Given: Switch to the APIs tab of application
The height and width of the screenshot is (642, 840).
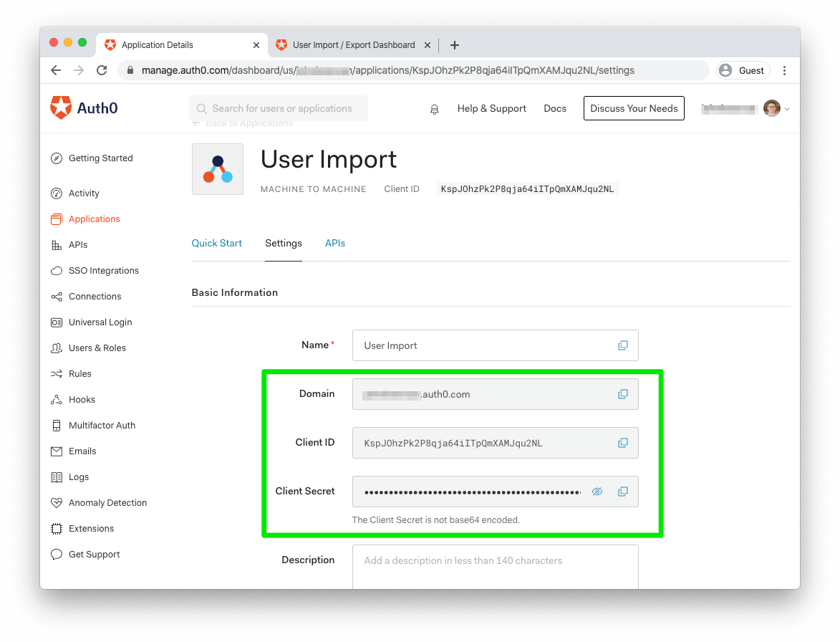Looking at the screenshot, I should coord(335,244).
